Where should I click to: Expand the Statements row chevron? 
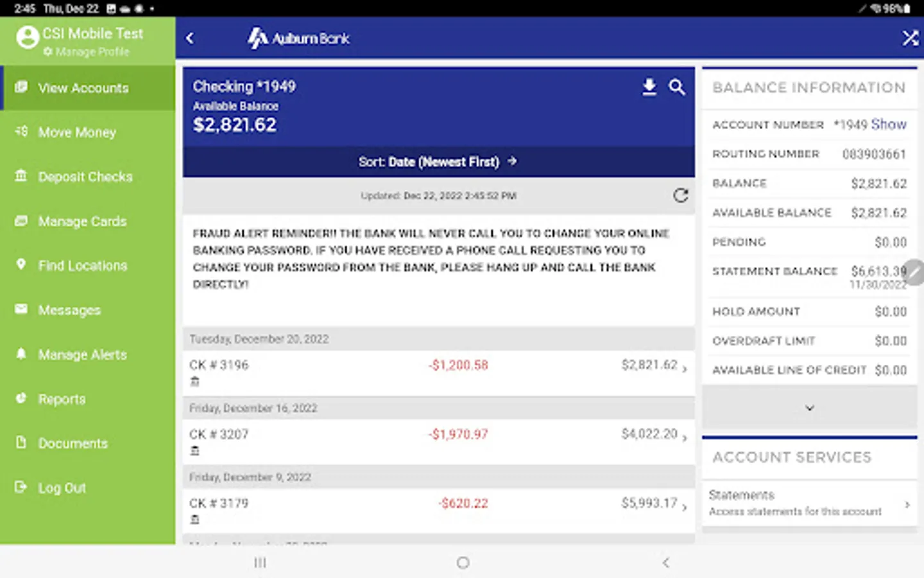coord(907,505)
